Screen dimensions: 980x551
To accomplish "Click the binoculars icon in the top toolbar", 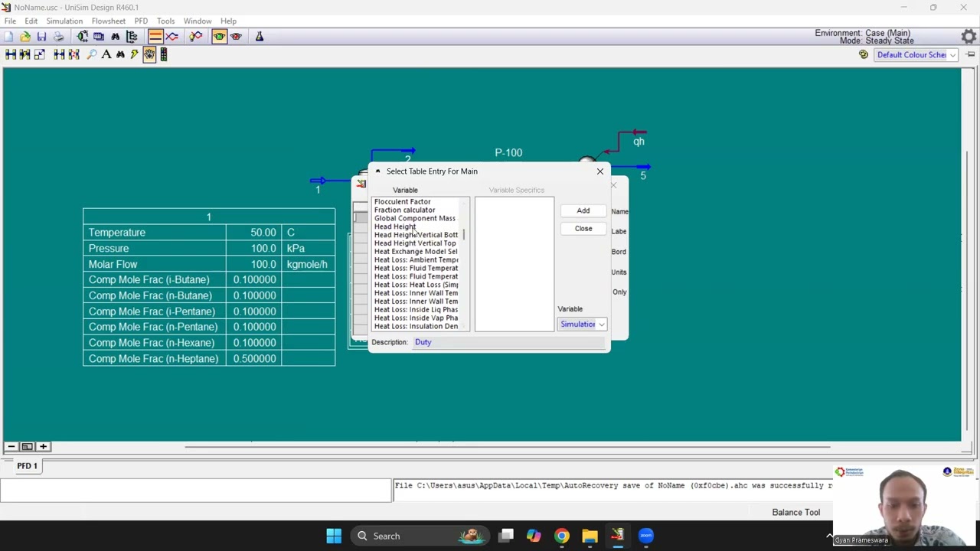I will click(x=116, y=37).
